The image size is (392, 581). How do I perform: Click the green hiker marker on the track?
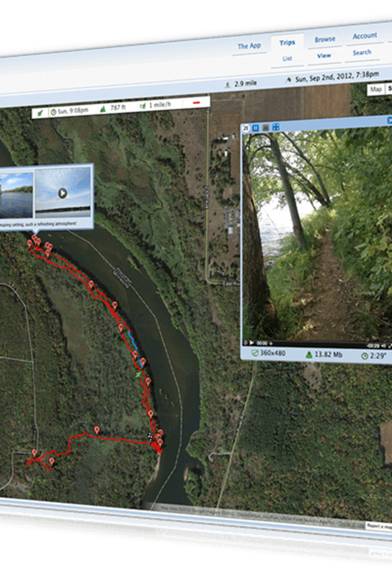(138, 375)
